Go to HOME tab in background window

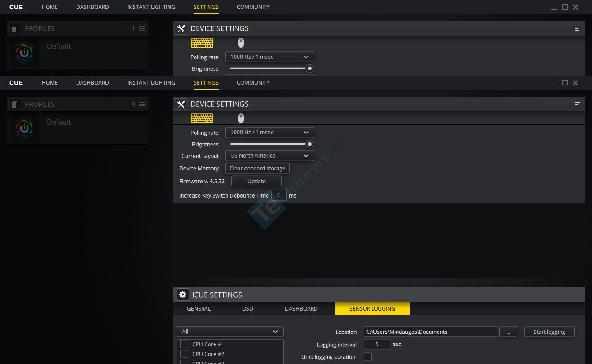pos(50,7)
